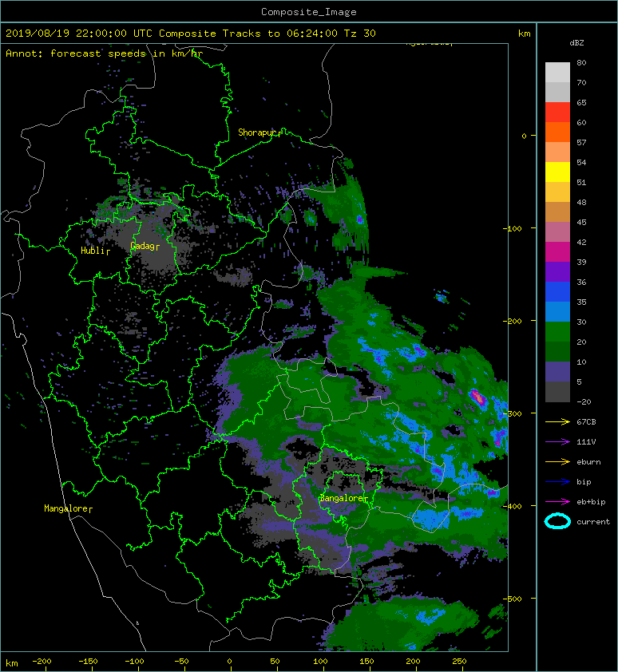Click the -500 tick on vertical km axis
The width and height of the screenshot is (618, 672).
click(513, 599)
